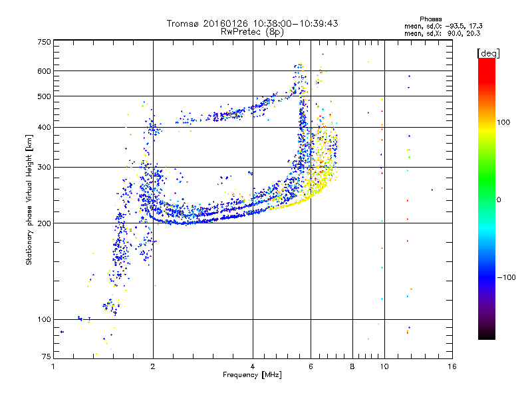
Task: Click the black bottom of the colorbar
Action: (487, 334)
